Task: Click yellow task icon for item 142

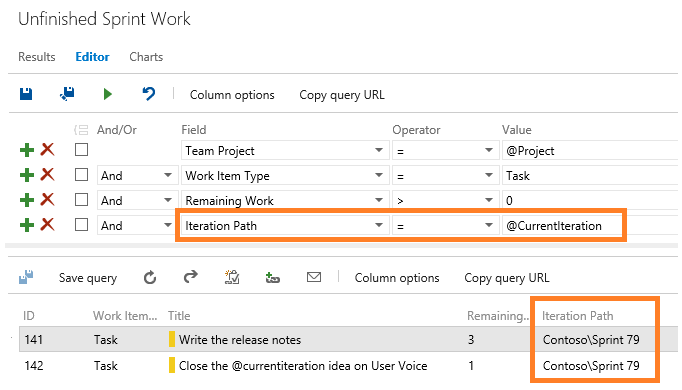Action: [x=172, y=365]
